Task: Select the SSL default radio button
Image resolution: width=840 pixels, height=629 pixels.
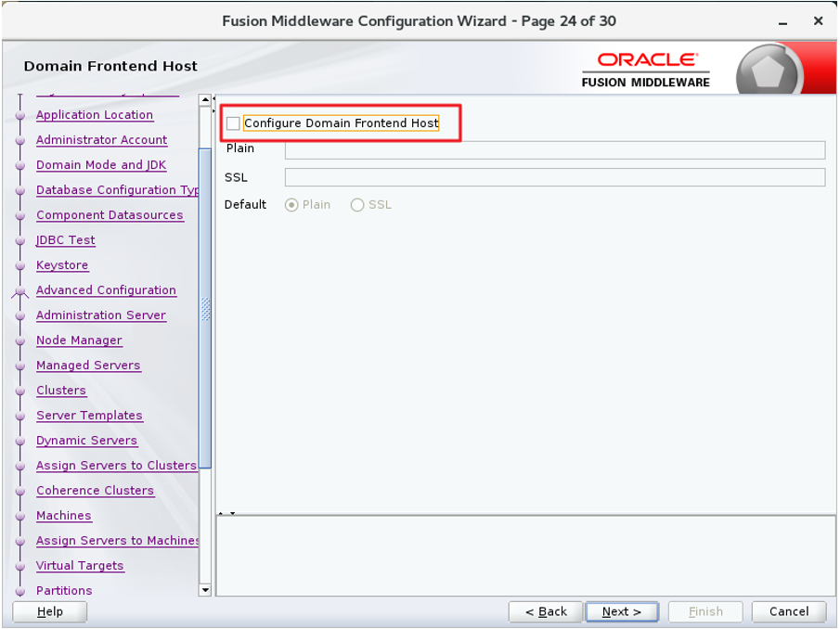Action: [x=357, y=205]
